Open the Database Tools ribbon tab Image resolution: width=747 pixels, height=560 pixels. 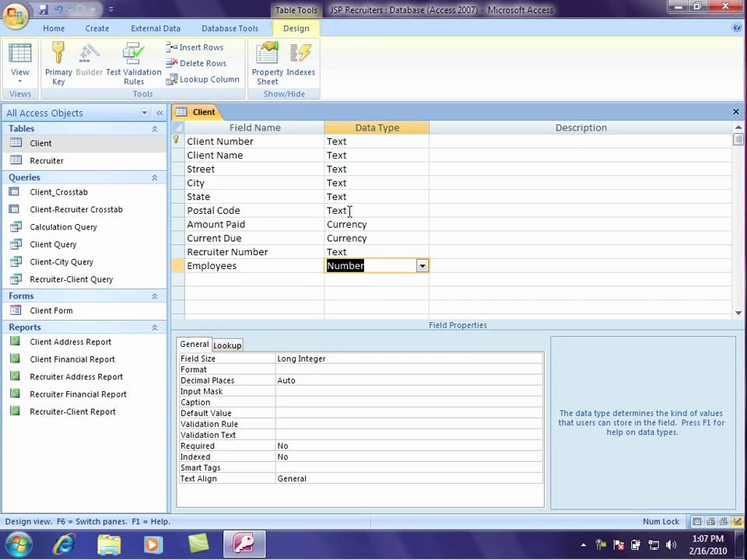coord(230,29)
